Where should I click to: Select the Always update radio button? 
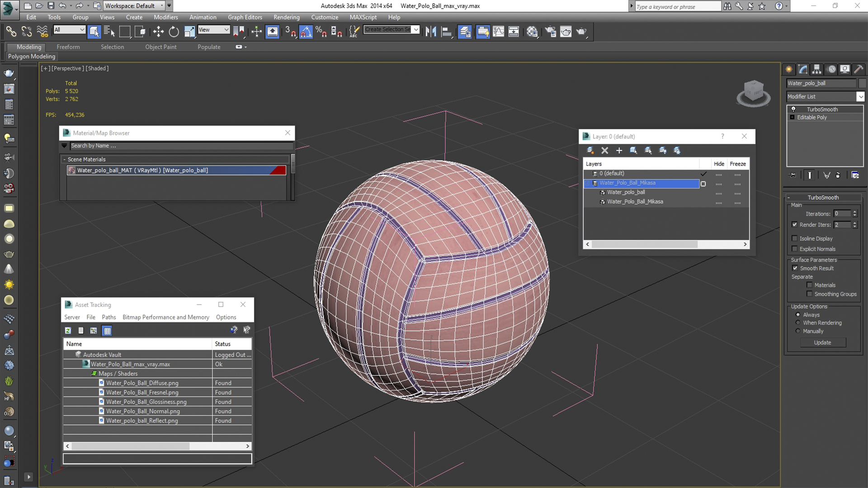[798, 315]
